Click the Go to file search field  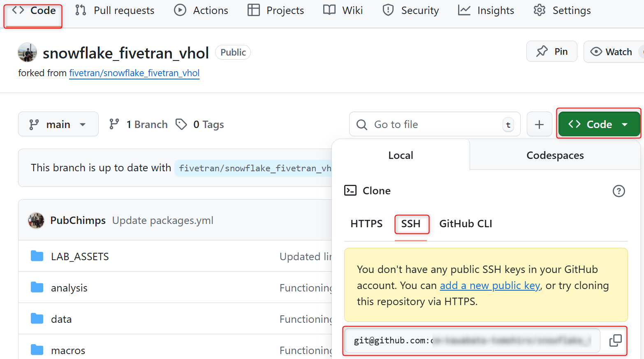coord(435,124)
